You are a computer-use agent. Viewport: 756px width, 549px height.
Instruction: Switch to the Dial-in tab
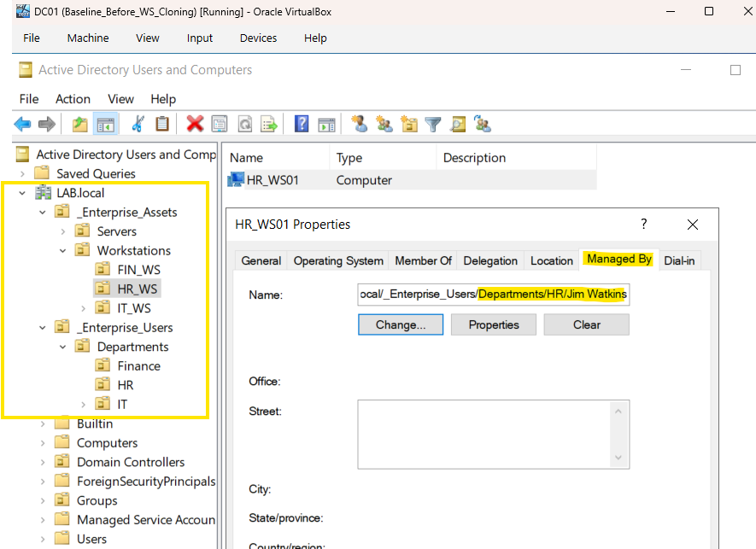point(679,260)
